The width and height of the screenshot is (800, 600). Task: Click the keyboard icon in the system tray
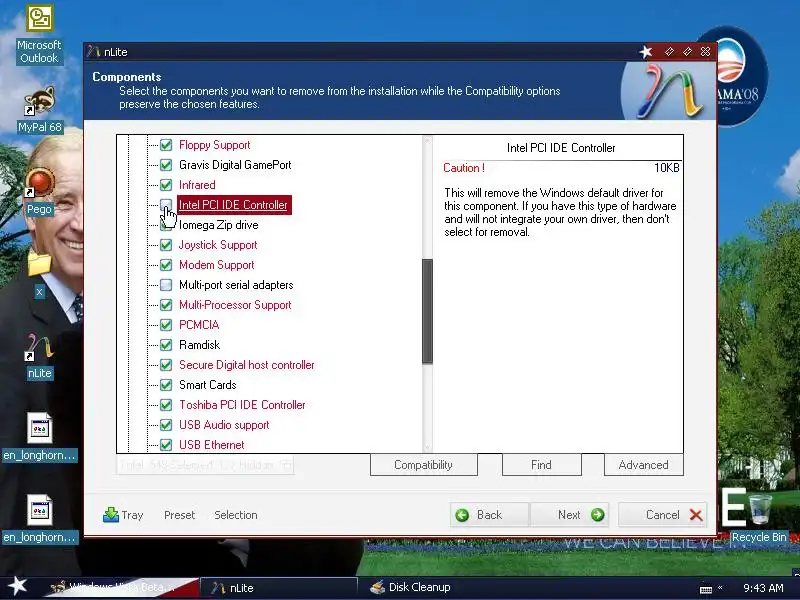point(706,589)
